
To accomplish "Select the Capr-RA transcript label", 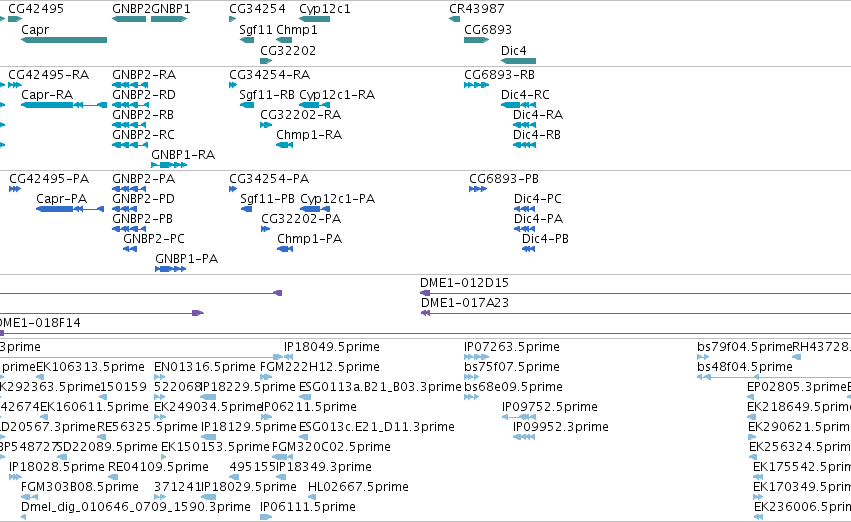I will [x=47, y=95].
